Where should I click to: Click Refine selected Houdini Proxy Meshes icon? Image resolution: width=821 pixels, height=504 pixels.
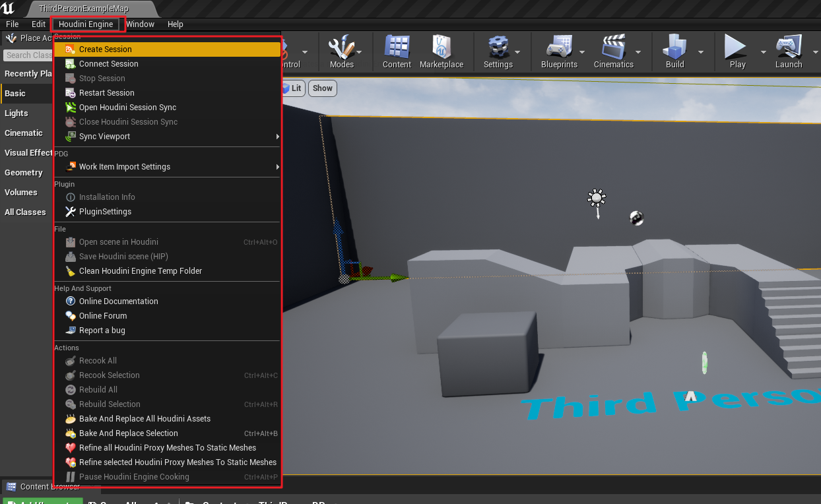(70, 462)
